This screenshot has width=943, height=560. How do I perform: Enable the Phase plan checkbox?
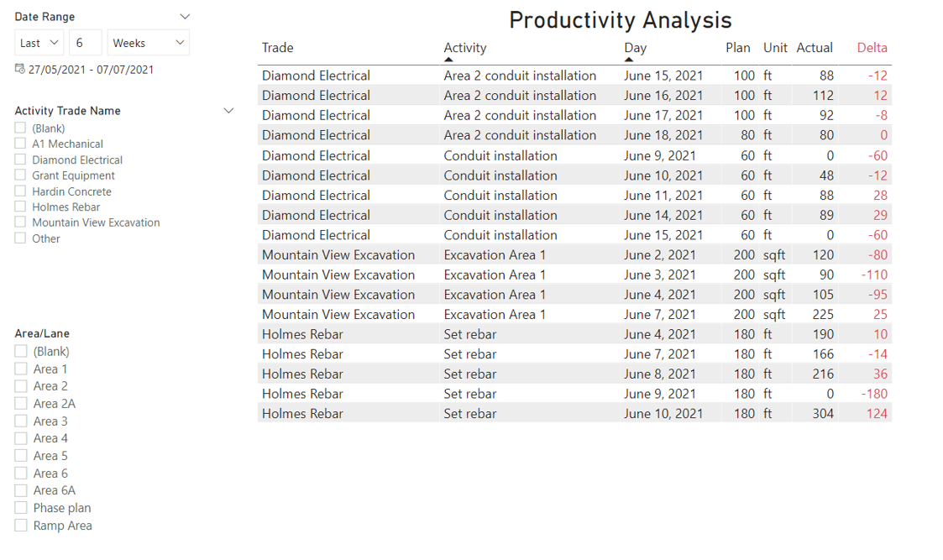click(19, 507)
